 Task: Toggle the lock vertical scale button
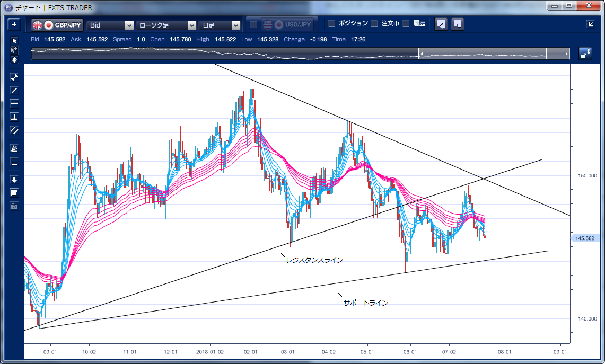pyautogui.click(x=585, y=54)
